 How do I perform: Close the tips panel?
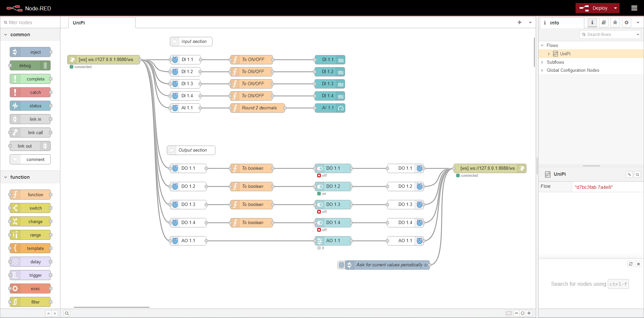pyautogui.click(x=638, y=264)
